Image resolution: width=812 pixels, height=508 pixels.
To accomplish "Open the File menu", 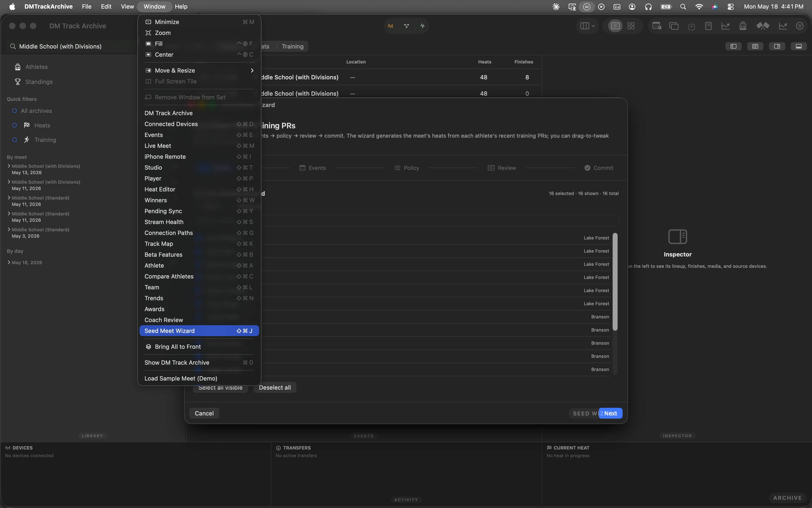I will [87, 6].
